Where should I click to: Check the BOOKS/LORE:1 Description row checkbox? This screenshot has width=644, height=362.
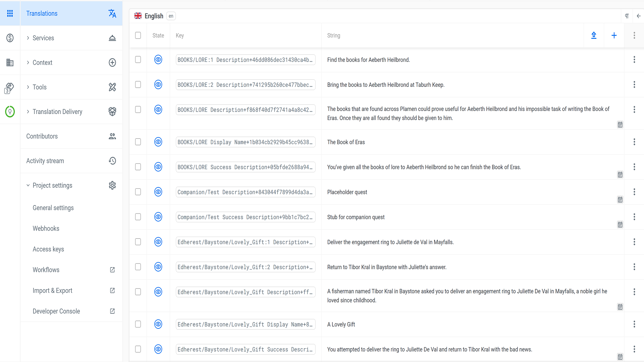coord(138,60)
